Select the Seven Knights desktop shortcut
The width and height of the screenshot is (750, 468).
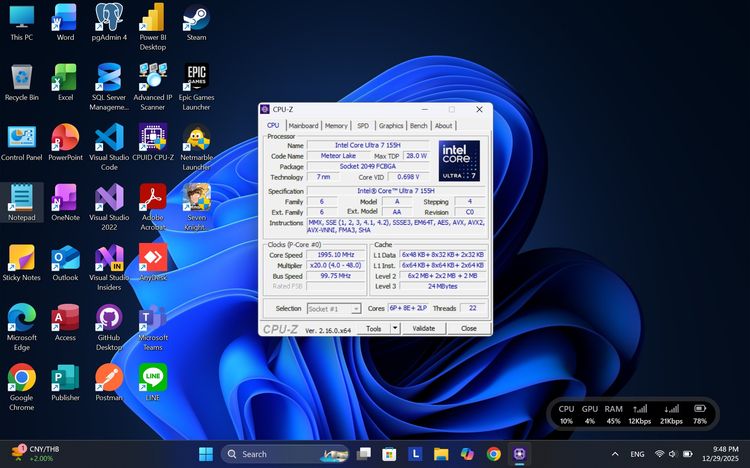pyautogui.click(x=196, y=207)
